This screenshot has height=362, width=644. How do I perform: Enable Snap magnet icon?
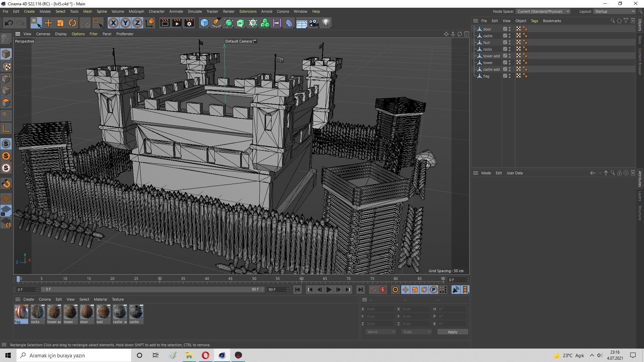pyautogui.click(x=6, y=184)
